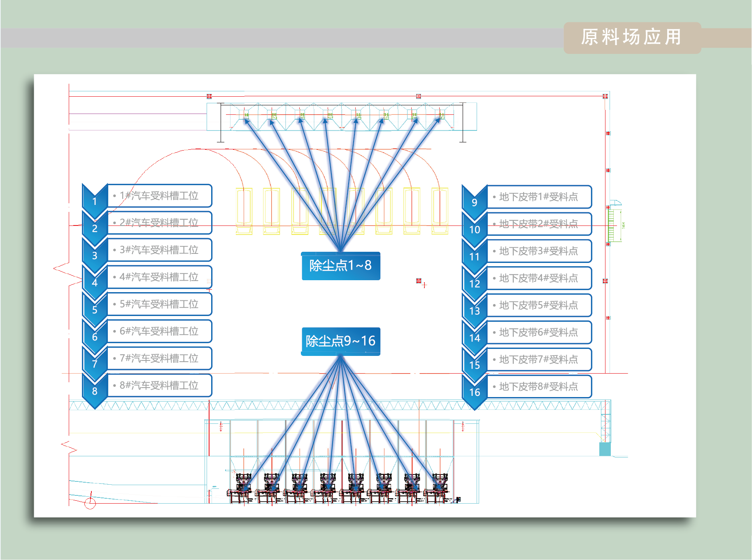The image size is (752, 560).
Task: Click the number 14 chevron badge
Action: 475,338
